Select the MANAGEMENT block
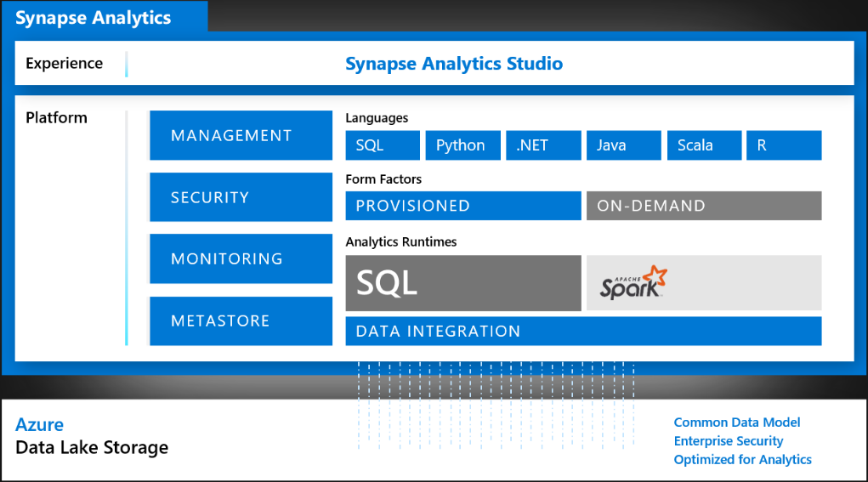Viewport: 868px width, 482px height. pos(241,135)
